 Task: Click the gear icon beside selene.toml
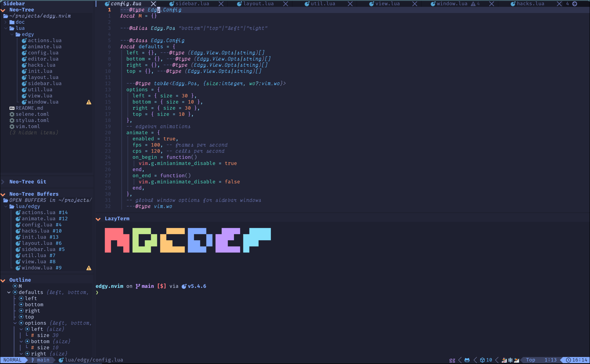coord(12,114)
